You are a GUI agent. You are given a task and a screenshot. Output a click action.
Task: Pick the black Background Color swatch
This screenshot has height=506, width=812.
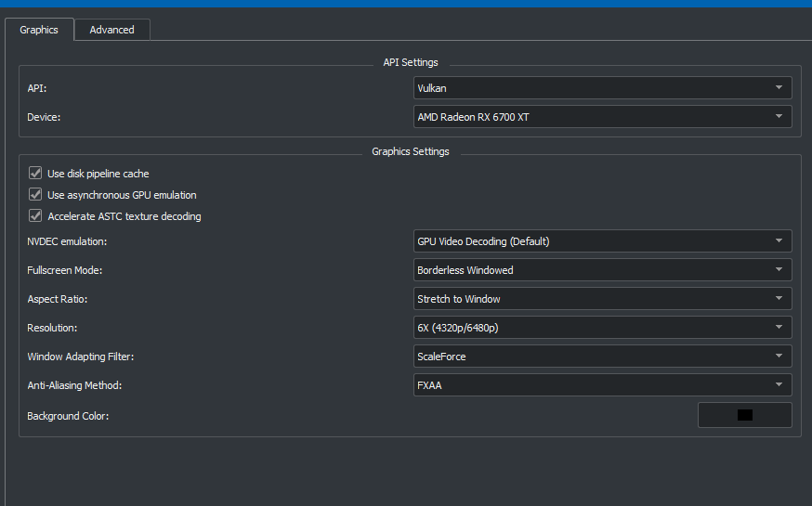(x=745, y=415)
